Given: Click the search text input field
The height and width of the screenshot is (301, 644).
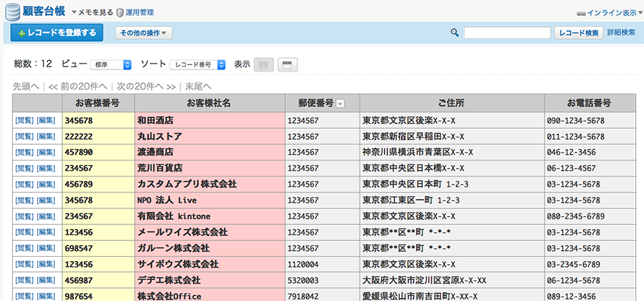Looking at the screenshot, I should coord(507,33).
